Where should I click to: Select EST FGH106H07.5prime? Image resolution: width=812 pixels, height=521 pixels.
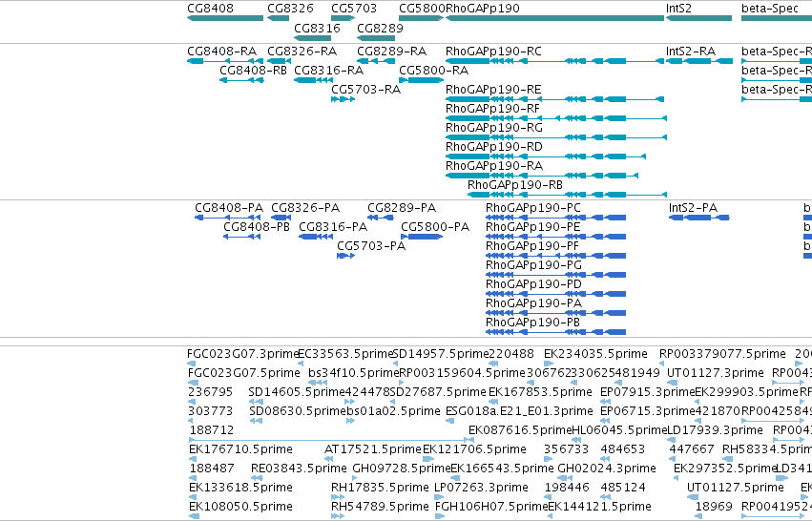pos(440,517)
